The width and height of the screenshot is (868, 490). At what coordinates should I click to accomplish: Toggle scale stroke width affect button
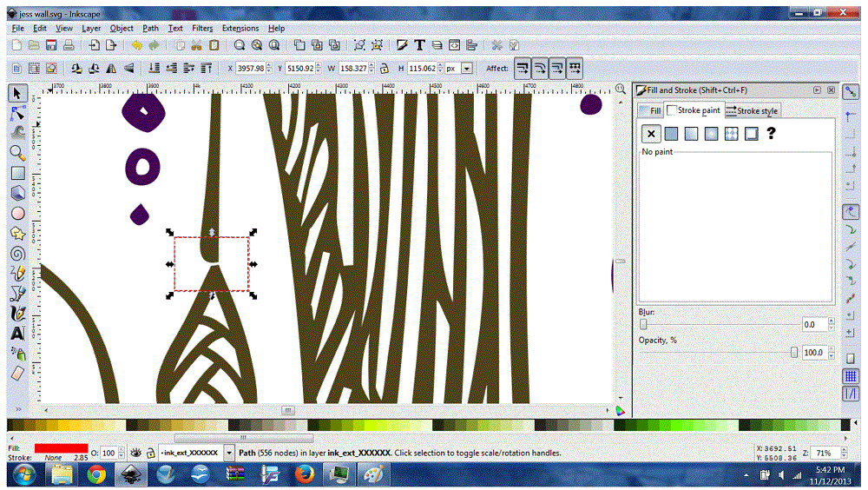(x=522, y=68)
